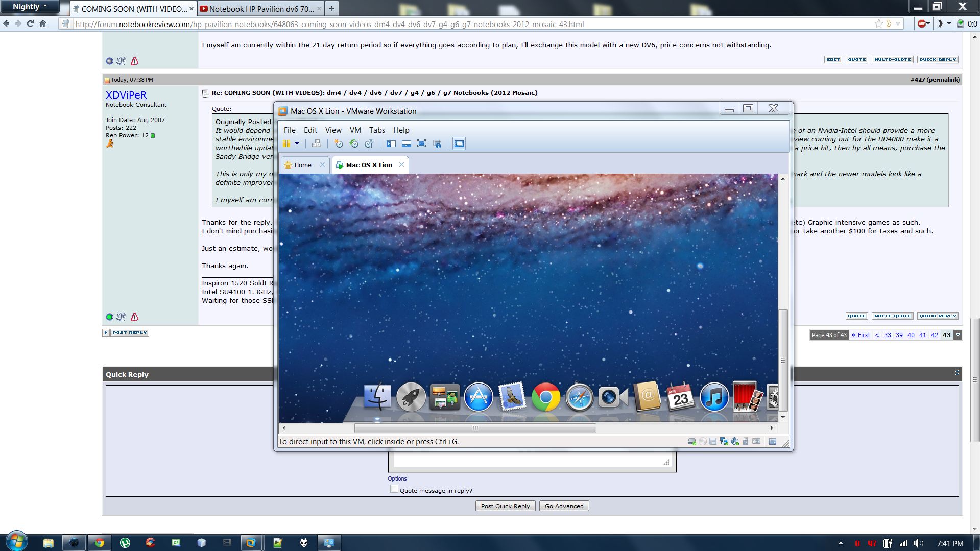Screen dimensions: 980x551
Task: Open page navigation dropdown arrow after 43
Action: [x=958, y=335]
